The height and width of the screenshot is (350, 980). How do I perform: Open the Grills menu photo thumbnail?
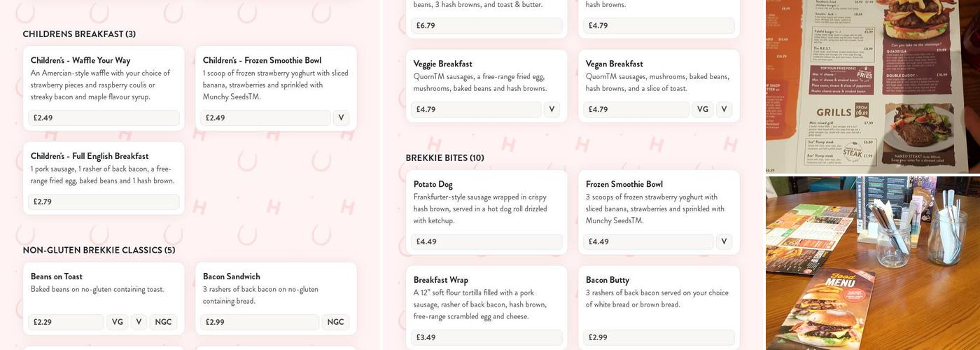click(x=872, y=86)
